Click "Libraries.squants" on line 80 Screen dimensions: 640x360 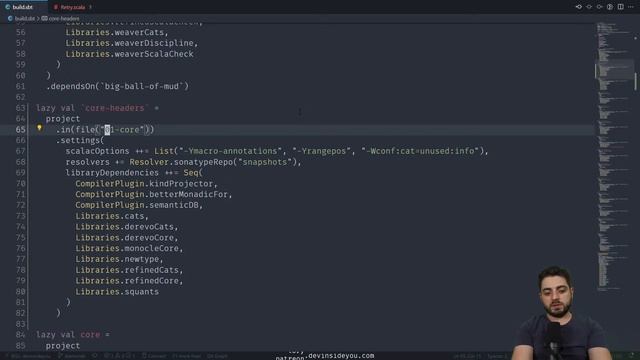(117, 291)
